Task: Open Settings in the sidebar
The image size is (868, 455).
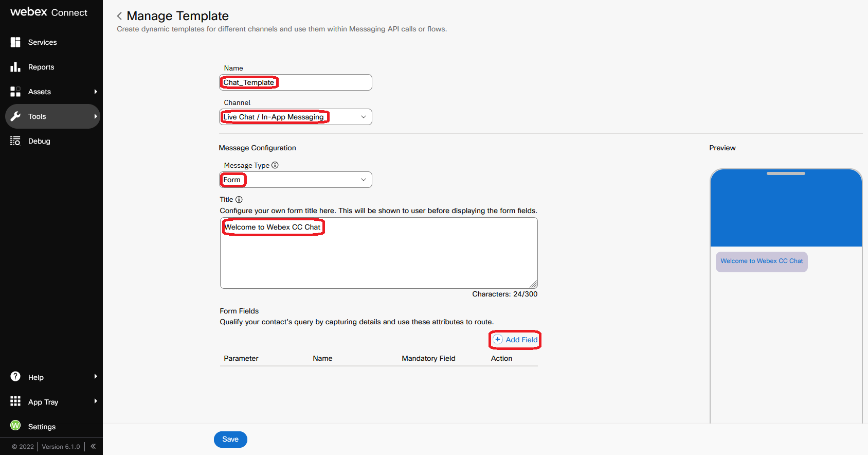Action: pyautogui.click(x=51, y=426)
